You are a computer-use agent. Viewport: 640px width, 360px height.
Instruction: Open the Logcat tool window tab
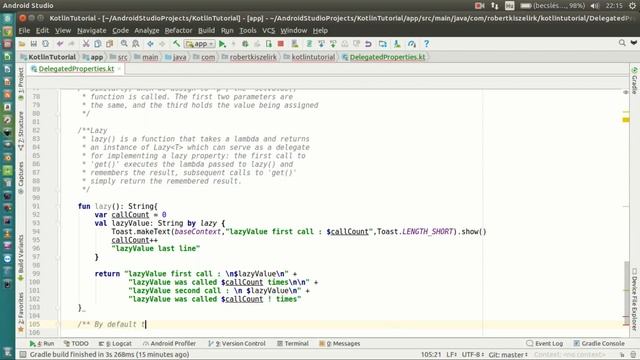pos(115,344)
